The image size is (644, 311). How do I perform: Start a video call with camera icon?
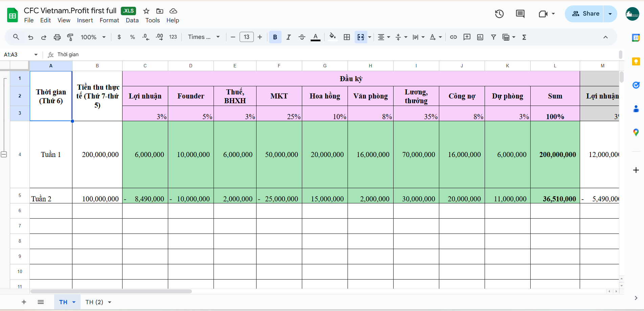(x=543, y=14)
